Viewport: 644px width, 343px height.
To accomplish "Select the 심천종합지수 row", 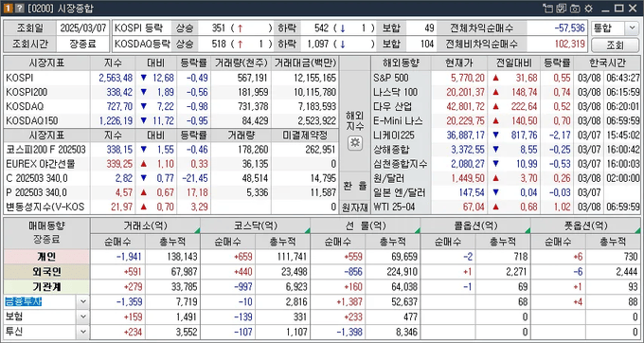I will coord(506,164).
